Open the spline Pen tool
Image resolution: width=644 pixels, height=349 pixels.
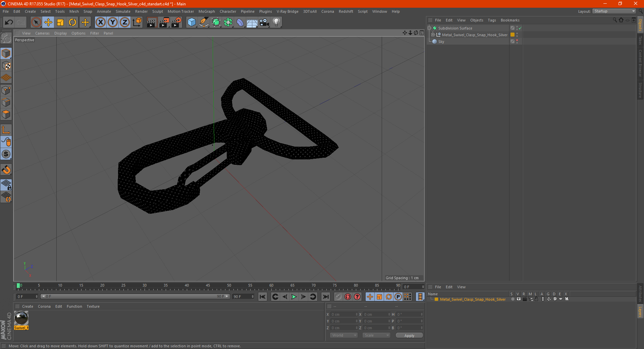click(204, 22)
